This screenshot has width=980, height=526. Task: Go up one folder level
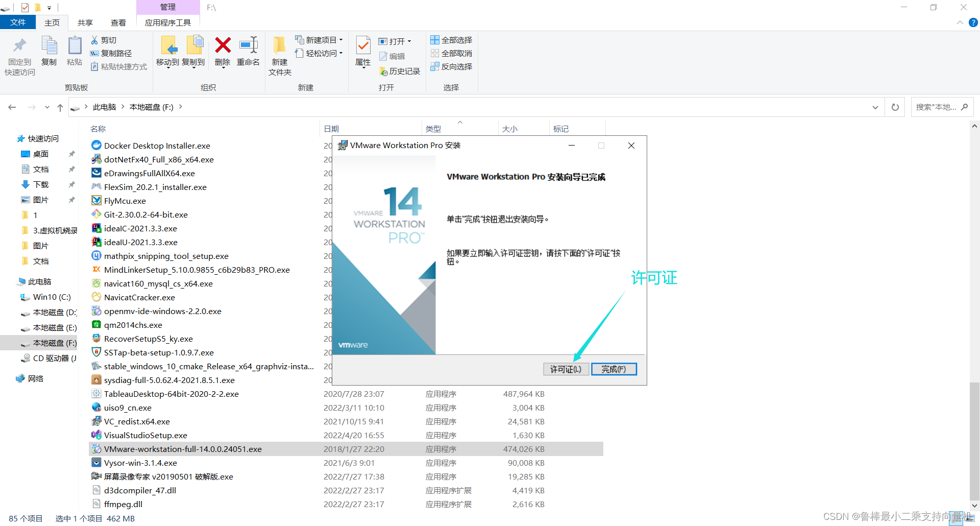60,107
